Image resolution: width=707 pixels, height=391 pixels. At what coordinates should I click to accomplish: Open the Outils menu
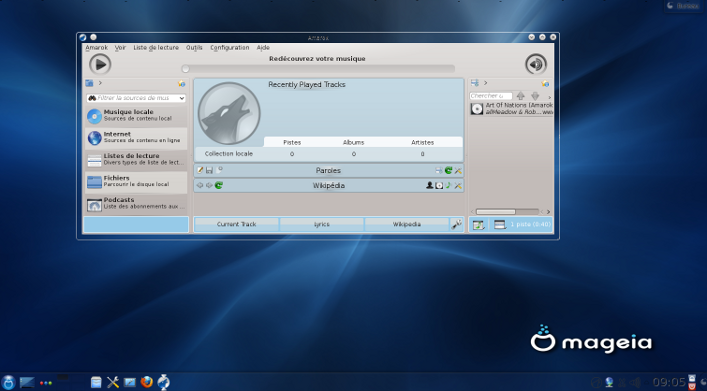pos(194,47)
